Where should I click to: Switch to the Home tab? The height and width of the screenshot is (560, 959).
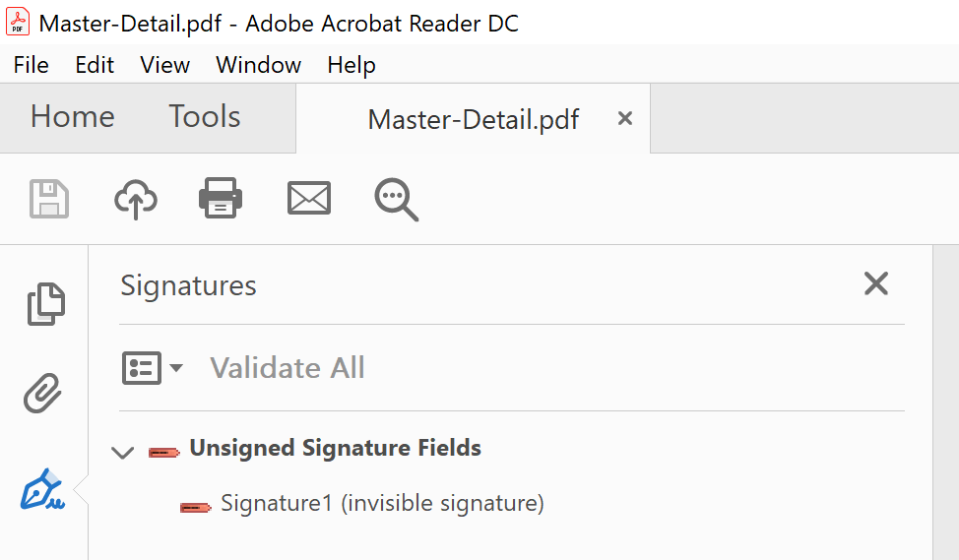72,117
